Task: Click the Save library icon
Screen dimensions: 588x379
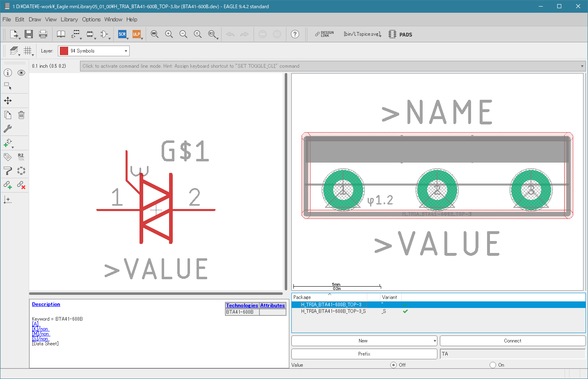Action: pyautogui.click(x=28, y=34)
